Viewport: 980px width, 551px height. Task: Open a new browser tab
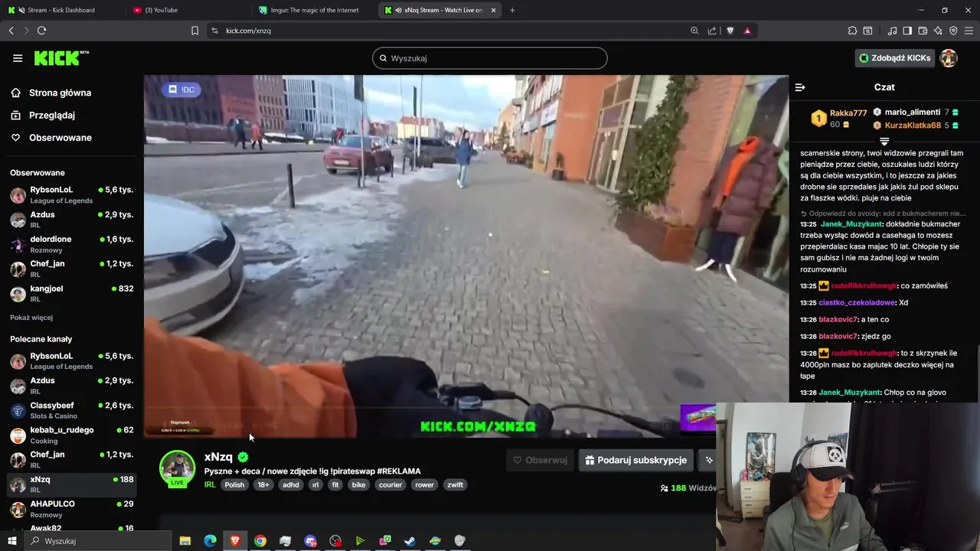pyautogui.click(x=512, y=10)
